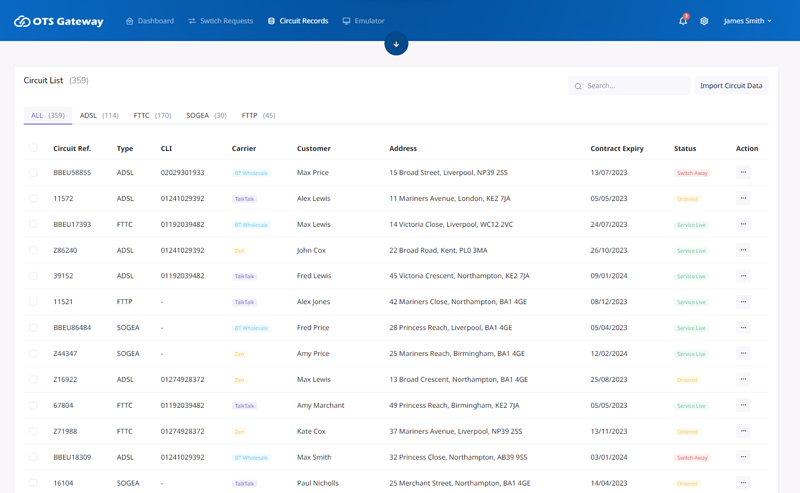Click Import Circuit Data button
The height and width of the screenshot is (493, 800).
coord(731,86)
